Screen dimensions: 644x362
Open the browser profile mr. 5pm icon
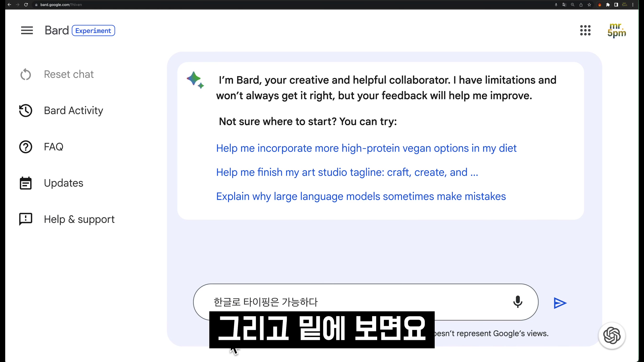pyautogui.click(x=625, y=5)
